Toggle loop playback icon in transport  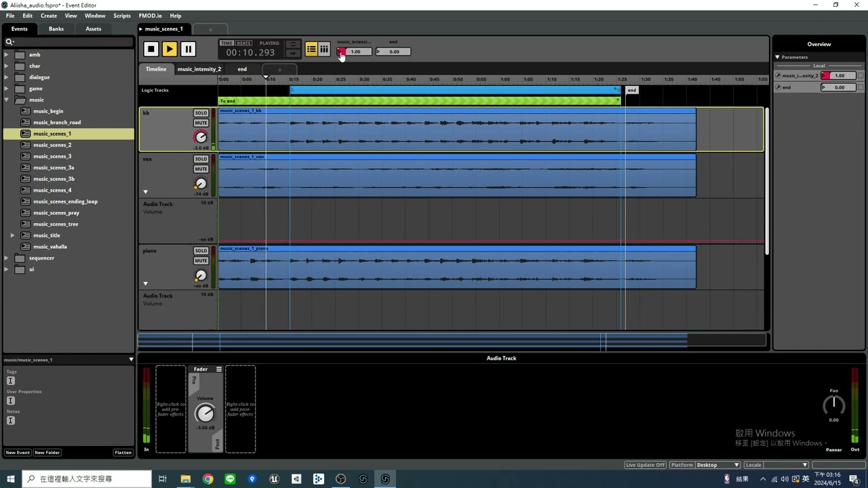(x=292, y=45)
